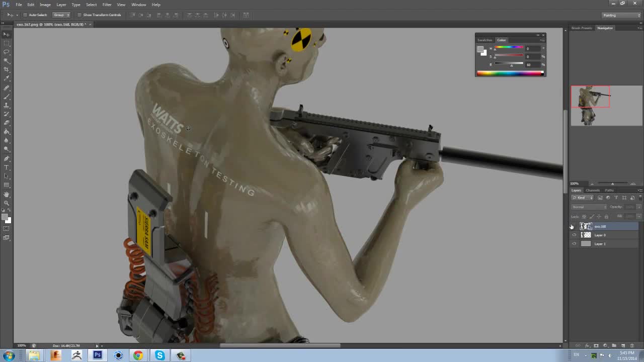Switch to the Channels tab

593,190
